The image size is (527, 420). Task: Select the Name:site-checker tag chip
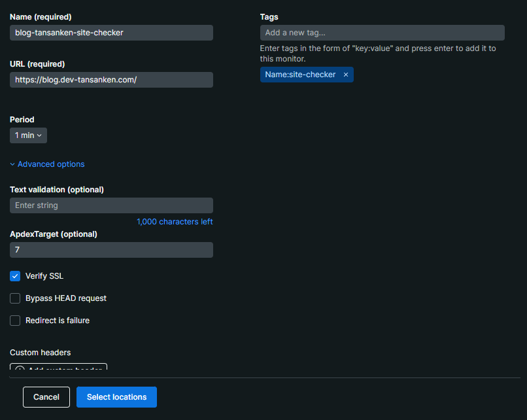point(300,75)
